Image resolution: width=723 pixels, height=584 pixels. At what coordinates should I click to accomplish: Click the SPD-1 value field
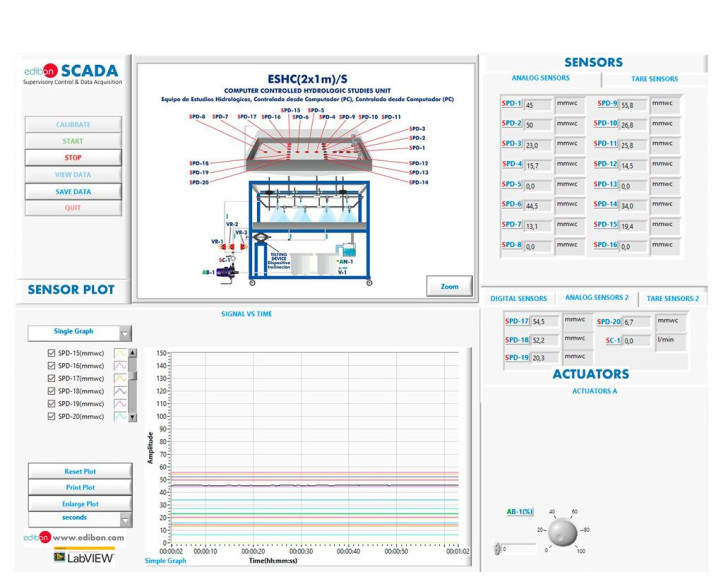point(538,105)
